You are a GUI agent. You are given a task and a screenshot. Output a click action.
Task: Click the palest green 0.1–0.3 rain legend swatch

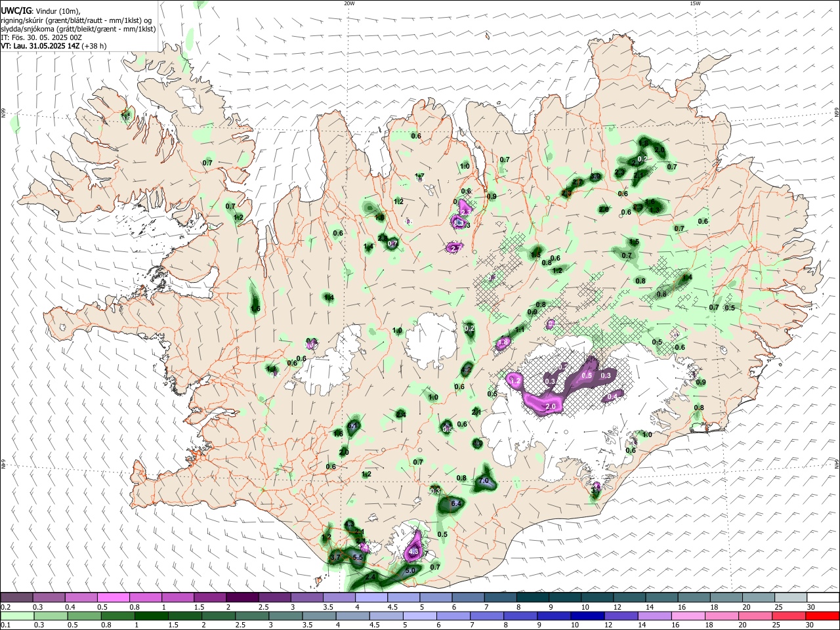pyautogui.click(x=16, y=616)
